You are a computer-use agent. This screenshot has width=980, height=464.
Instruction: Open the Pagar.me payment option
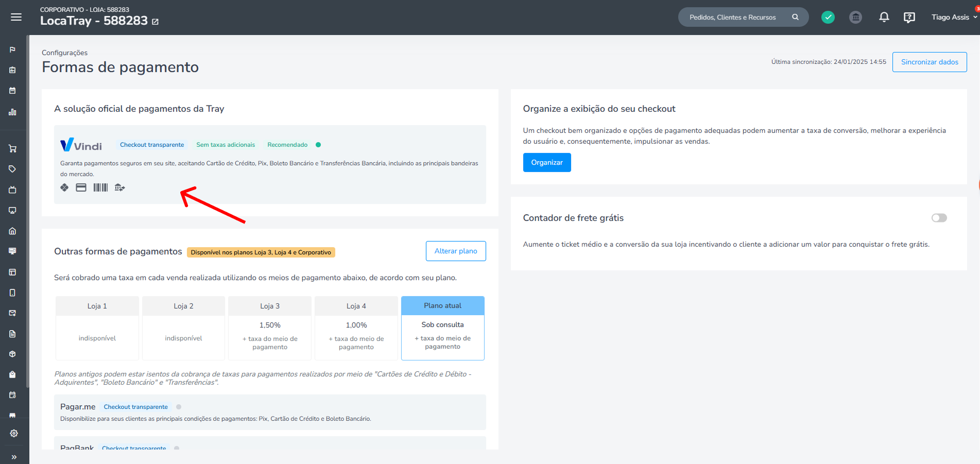coord(270,412)
